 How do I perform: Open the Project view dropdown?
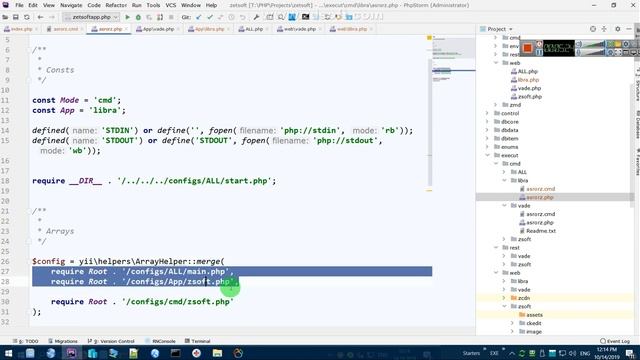point(496,29)
